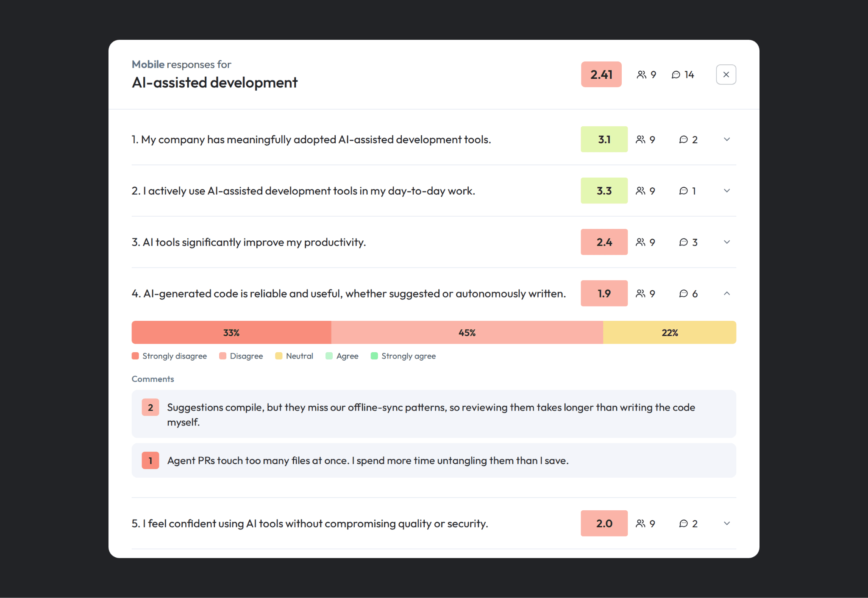Expand question 3 about productivity
Viewport: 868px width, 598px height.
pos(726,242)
